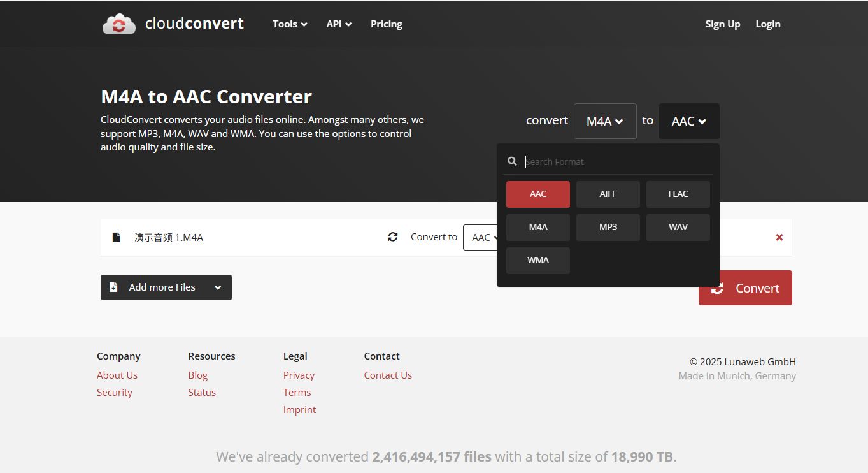868x473 pixels.
Task: Click the Made in Munich, Germany text
Action: click(737, 376)
